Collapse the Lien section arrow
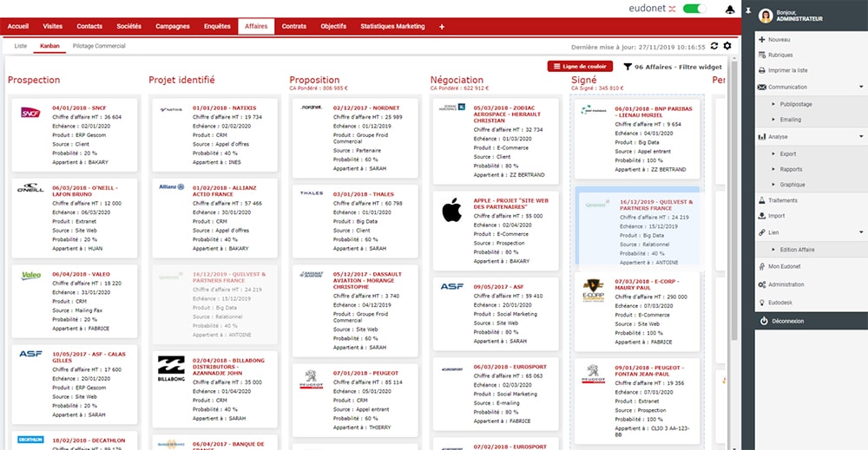 (x=861, y=232)
